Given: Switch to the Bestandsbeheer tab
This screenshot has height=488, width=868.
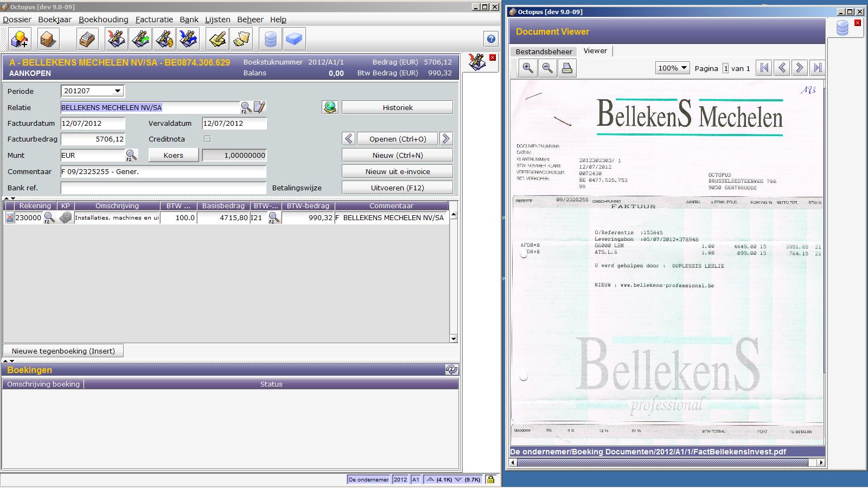Looking at the screenshot, I should 544,52.
